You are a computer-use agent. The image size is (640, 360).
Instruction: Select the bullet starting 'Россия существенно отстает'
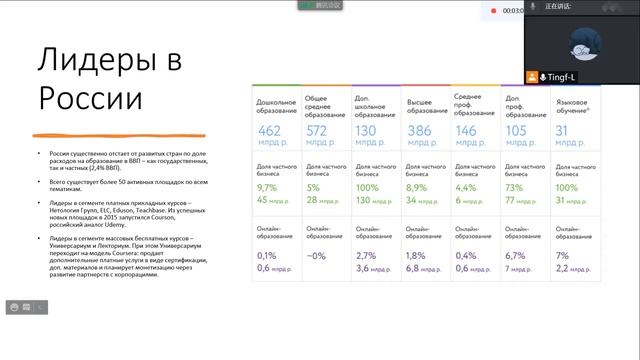[x=129, y=160]
